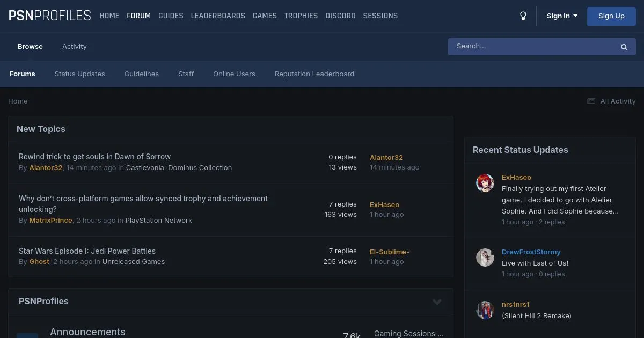Open the nrs1nrs1 profile name
The height and width of the screenshot is (338, 644).
516,304
